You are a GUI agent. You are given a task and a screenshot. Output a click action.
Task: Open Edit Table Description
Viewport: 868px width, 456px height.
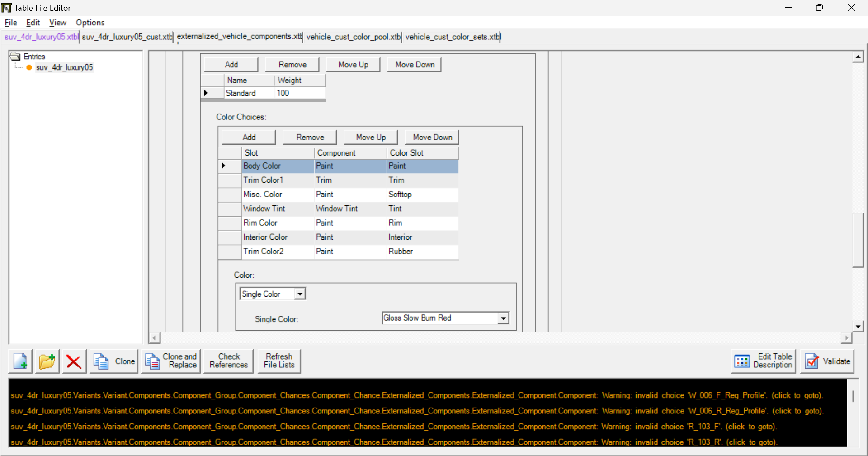click(x=763, y=361)
